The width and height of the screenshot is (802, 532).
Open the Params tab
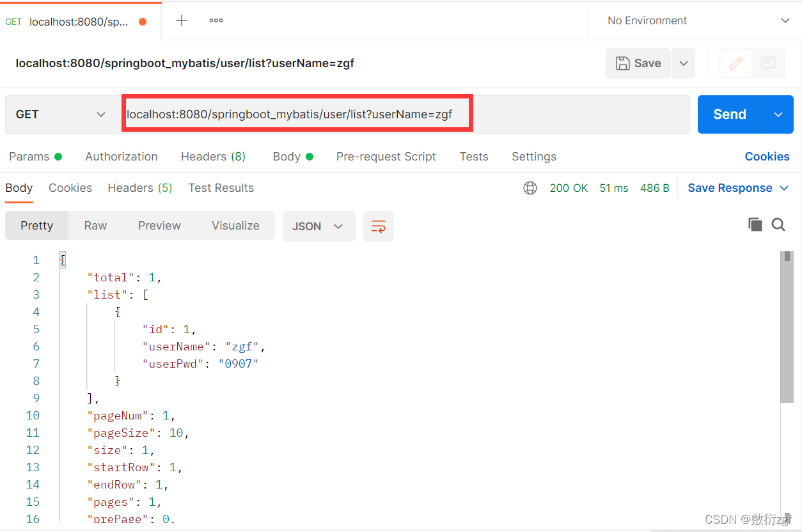[35, 157]
